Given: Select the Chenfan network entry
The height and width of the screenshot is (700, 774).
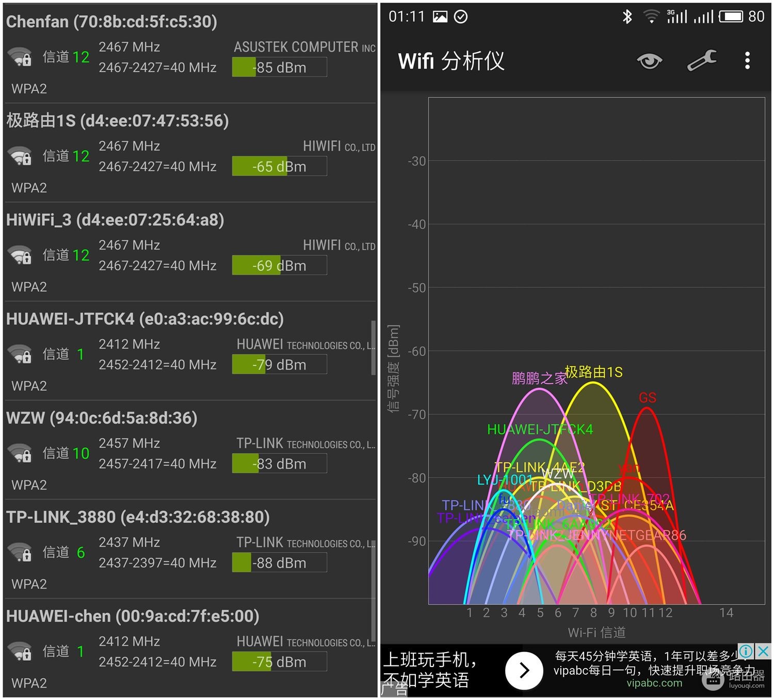Looking at the screenshot, I should point(190,54).
